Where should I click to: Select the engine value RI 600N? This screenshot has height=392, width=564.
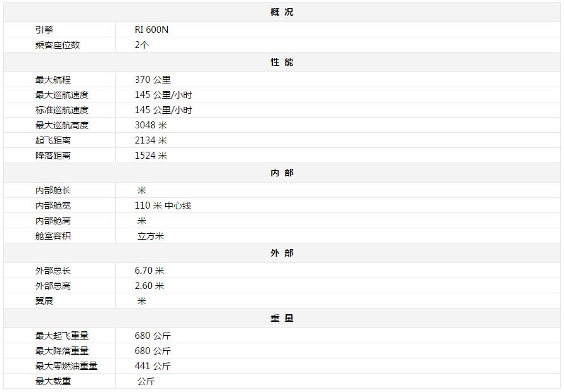click(152, 30)
